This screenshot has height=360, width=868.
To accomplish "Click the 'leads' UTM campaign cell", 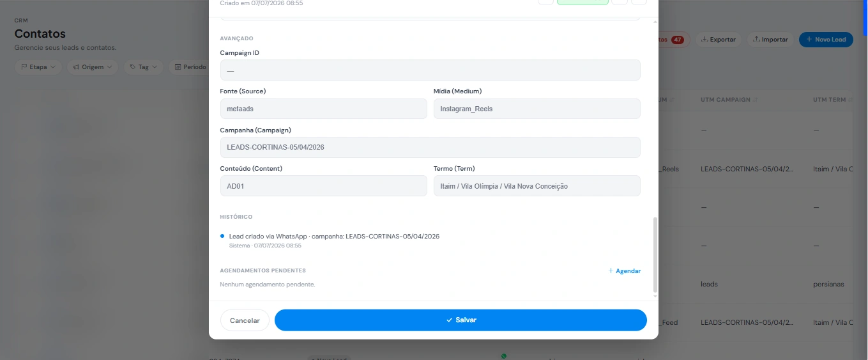I will click(709, 284).
